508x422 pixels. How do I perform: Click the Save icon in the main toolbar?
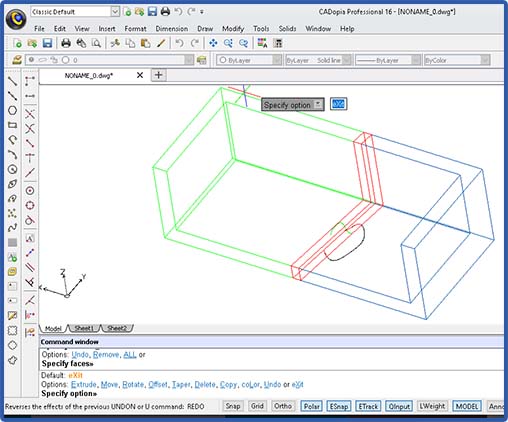tap(47, 43)
